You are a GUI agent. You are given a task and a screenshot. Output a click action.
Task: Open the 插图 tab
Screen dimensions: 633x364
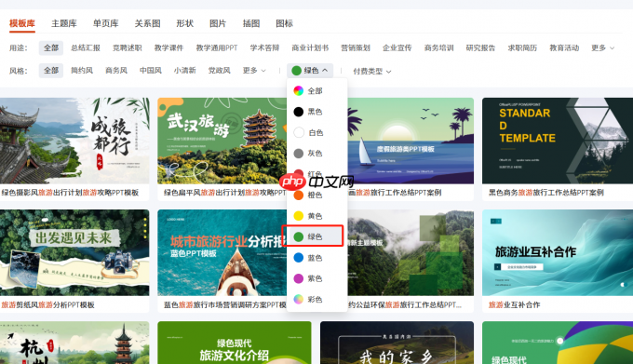(x=251, y=23)
